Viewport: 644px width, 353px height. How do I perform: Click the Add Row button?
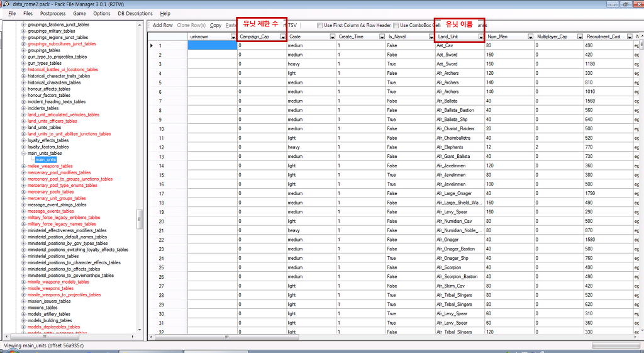pos(163,25)
